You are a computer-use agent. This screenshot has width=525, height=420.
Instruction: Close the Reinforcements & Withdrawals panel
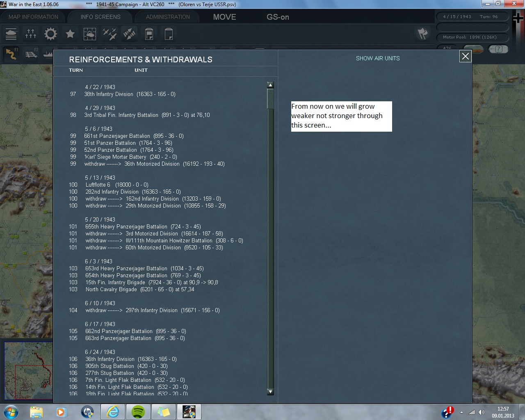[x=466, y=56]
